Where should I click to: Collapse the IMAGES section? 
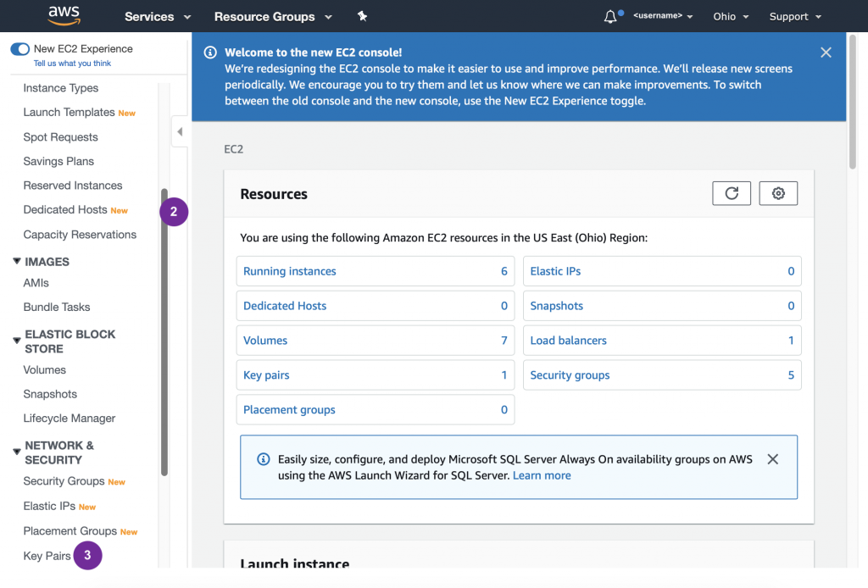tap(17, 261)
